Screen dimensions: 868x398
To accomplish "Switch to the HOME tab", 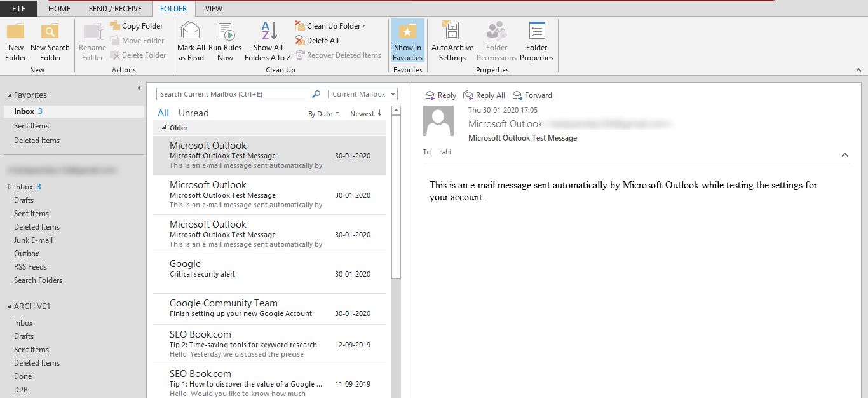I will click(59, 9).
